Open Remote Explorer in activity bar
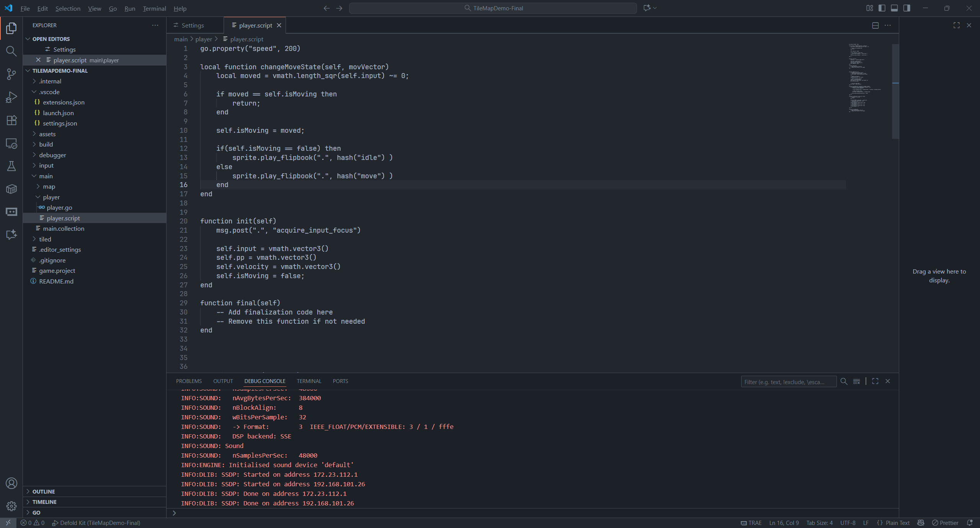The width and height of the screenshot is (980, 528). tap(11, 143)
